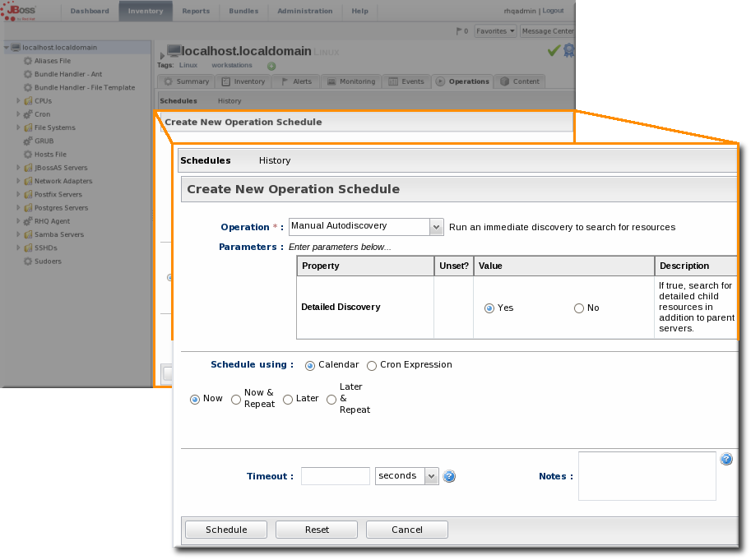Click the Timeout input field
Image resolution: width=751 pixels, height=560 pixels.
(x=335, y=476)
